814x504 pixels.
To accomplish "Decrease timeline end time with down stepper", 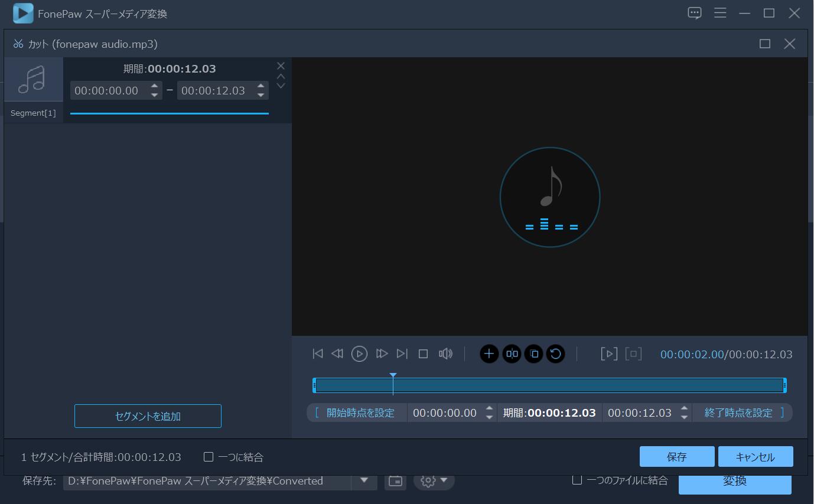I will [x=685, y=417].
